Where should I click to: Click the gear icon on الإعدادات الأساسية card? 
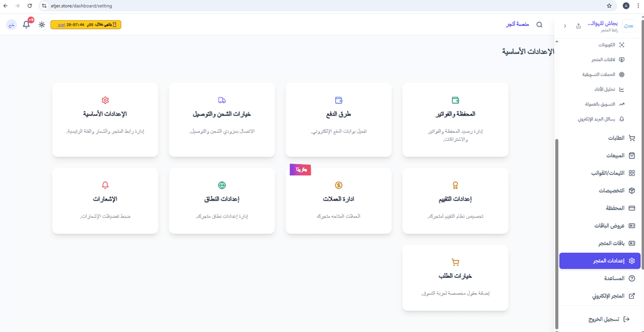pos(105,100)
